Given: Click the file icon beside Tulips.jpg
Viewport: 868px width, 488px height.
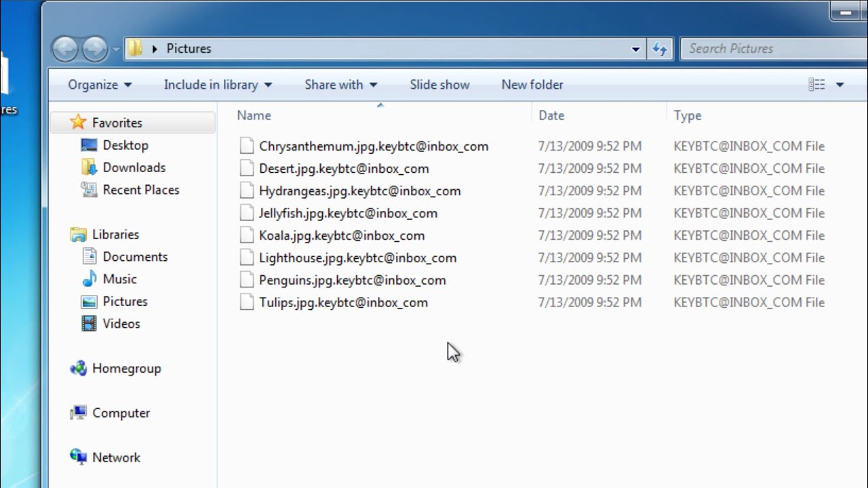Looking at the screenshot, I should (x=247, y=302).
